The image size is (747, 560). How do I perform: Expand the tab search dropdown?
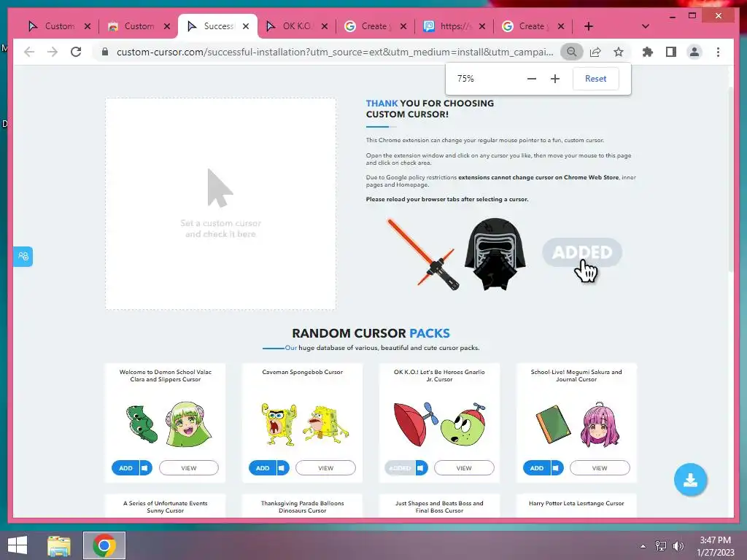[x=645, y=26]
